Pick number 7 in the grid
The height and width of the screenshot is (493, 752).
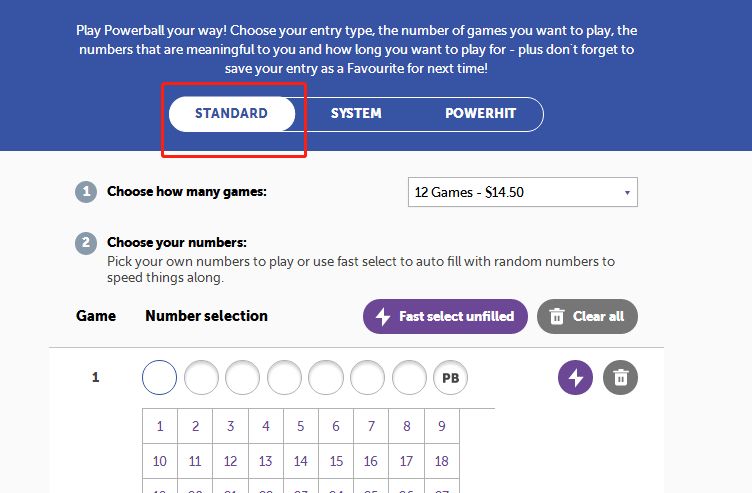(371, 426)
